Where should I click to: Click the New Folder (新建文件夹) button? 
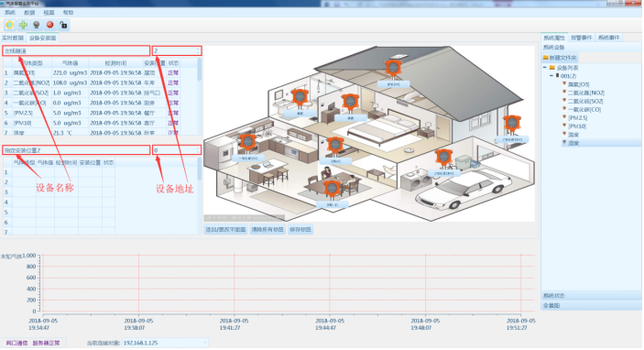click(560, 58)
